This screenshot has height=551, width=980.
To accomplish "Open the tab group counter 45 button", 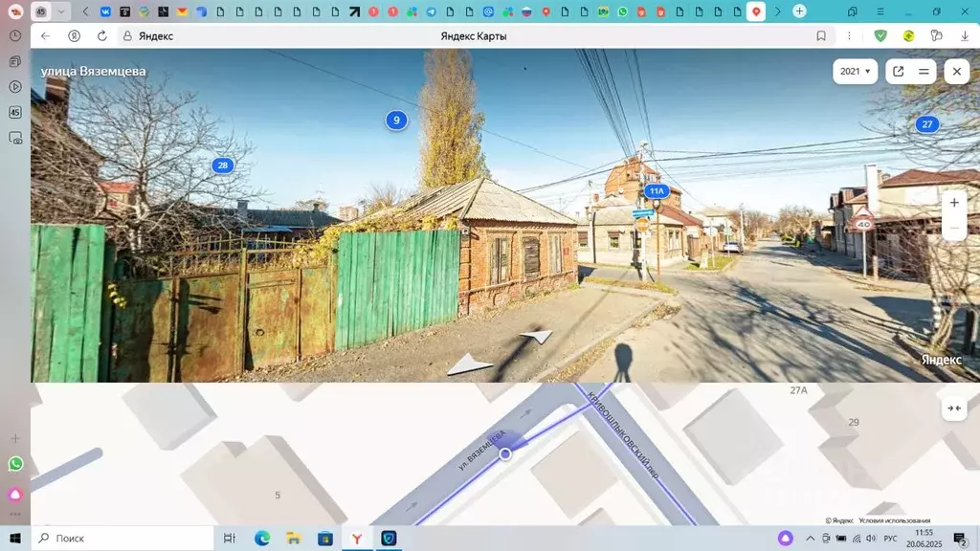I will (x=40, y=11).
